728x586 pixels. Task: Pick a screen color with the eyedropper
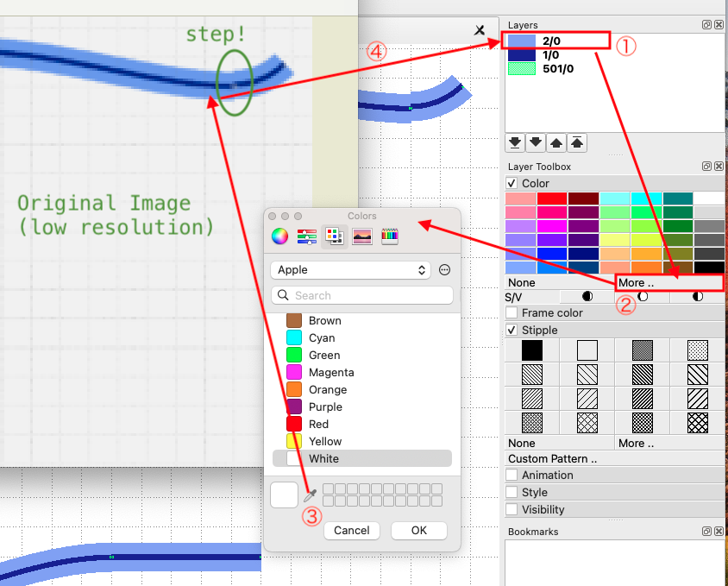[311, 495]
